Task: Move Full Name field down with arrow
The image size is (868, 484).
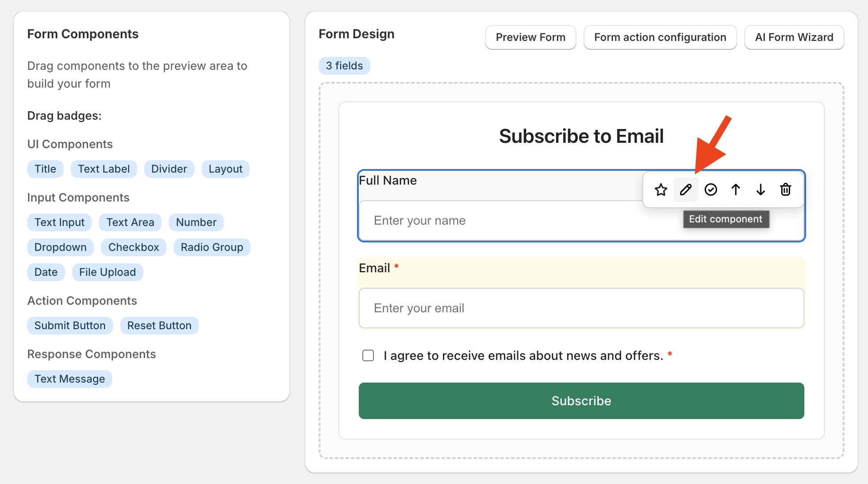Action: [x=761, y=190]
